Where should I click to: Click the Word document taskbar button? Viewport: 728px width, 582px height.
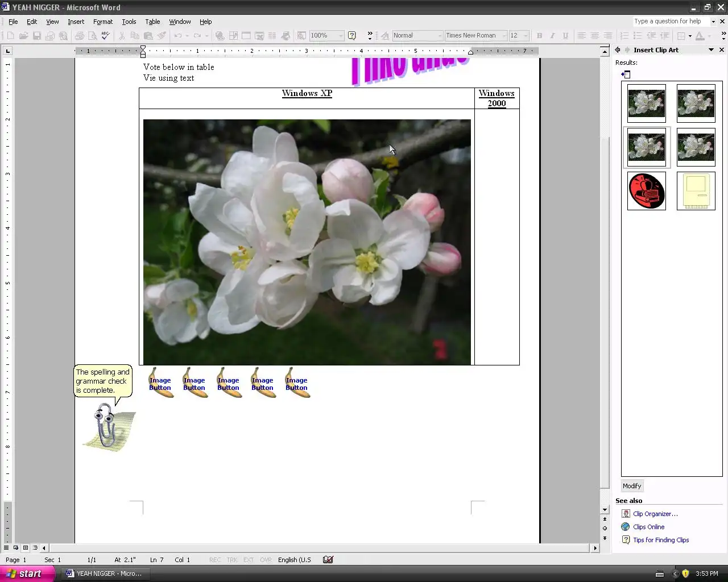(x=104, y=573)
